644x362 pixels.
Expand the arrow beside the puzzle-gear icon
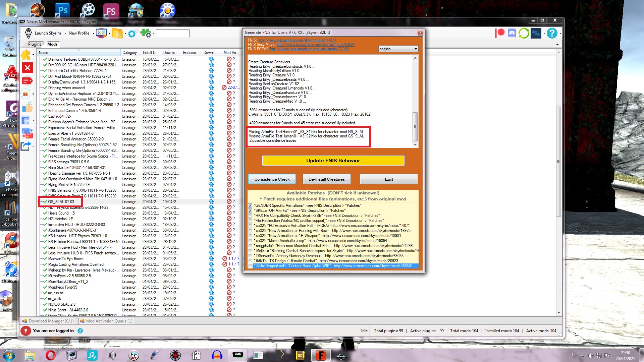154,34
